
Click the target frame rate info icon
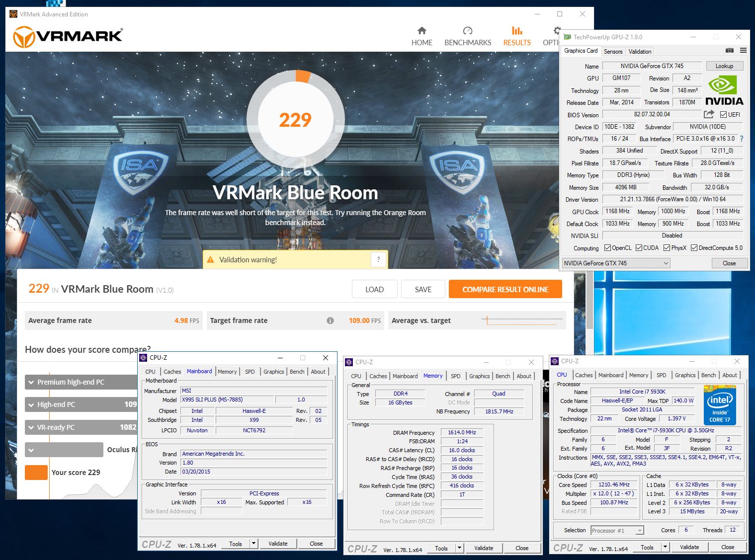pos(330,320)
